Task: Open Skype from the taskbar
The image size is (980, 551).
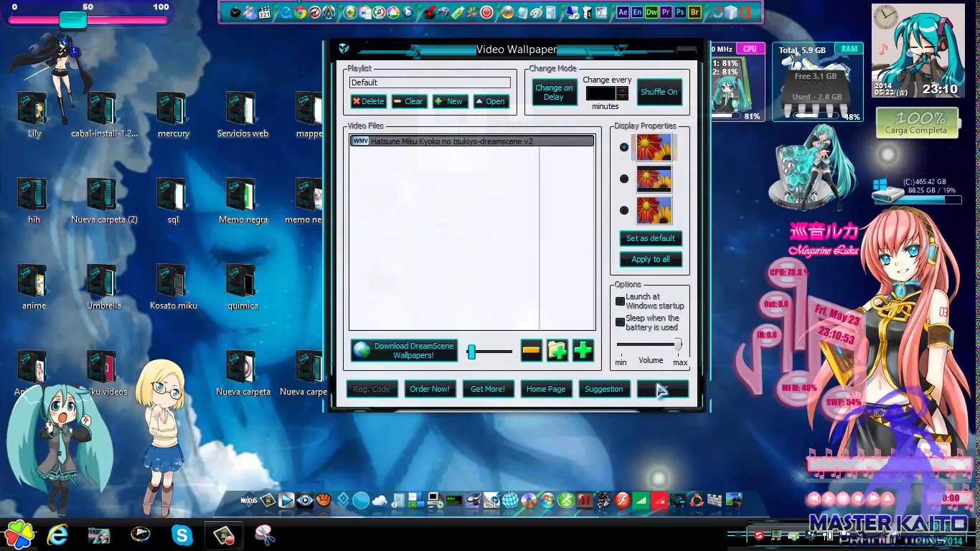Action: (182, 534)
